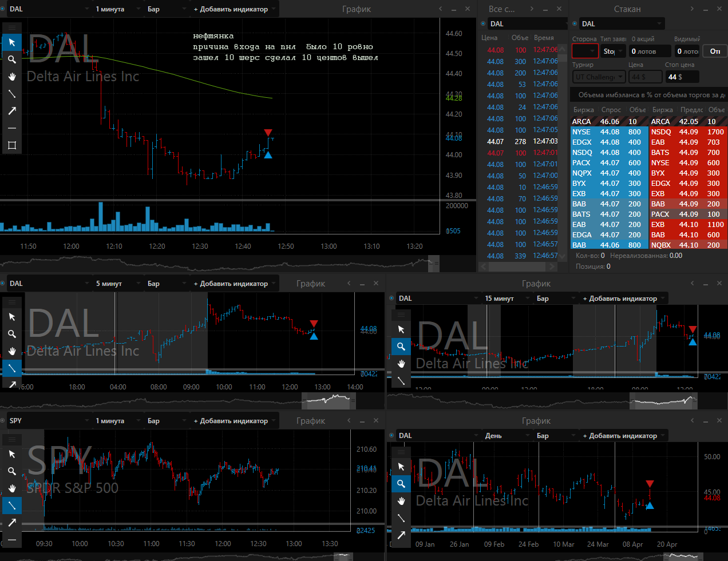This screenshot has width=728, height=561.
Task: Click the magnifier tool in the SPY chart
Action: (x=11, y=471)
